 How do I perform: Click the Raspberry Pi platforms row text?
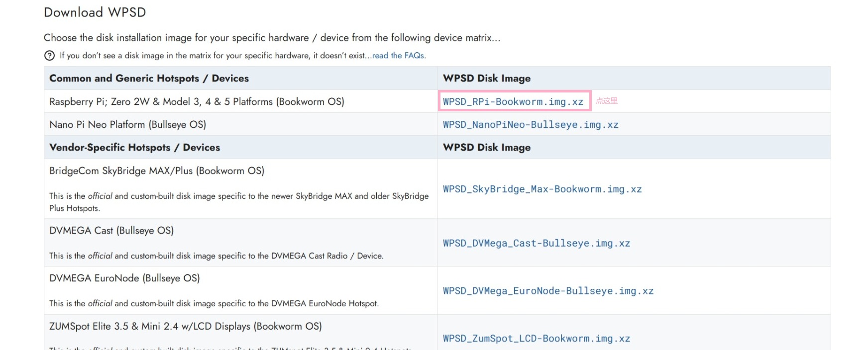point(197,102)
